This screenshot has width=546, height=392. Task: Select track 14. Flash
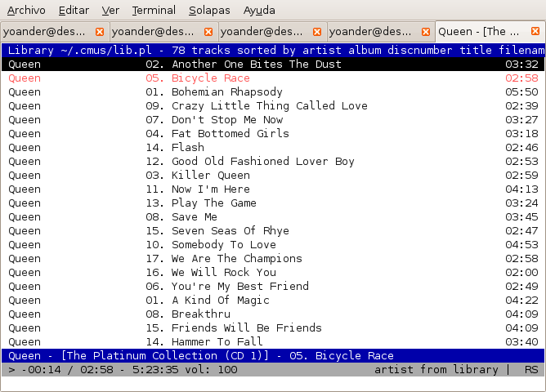click(x=273, y=148)
